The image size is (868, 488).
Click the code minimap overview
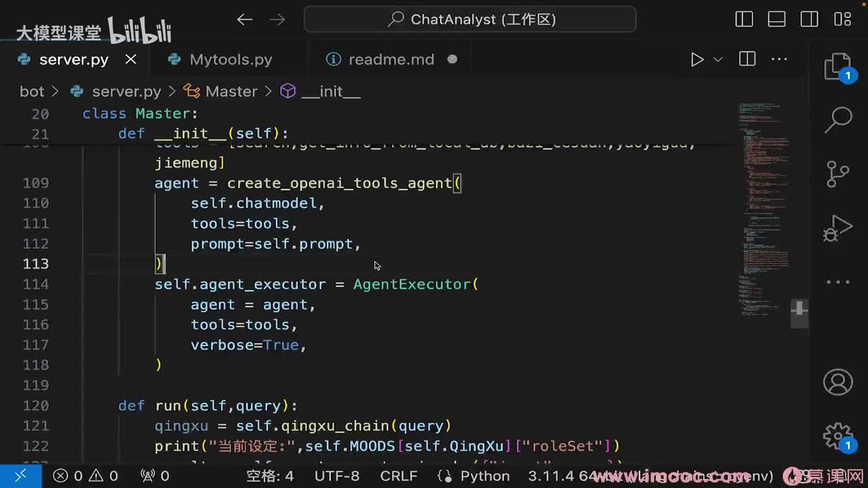click(764, 210)
